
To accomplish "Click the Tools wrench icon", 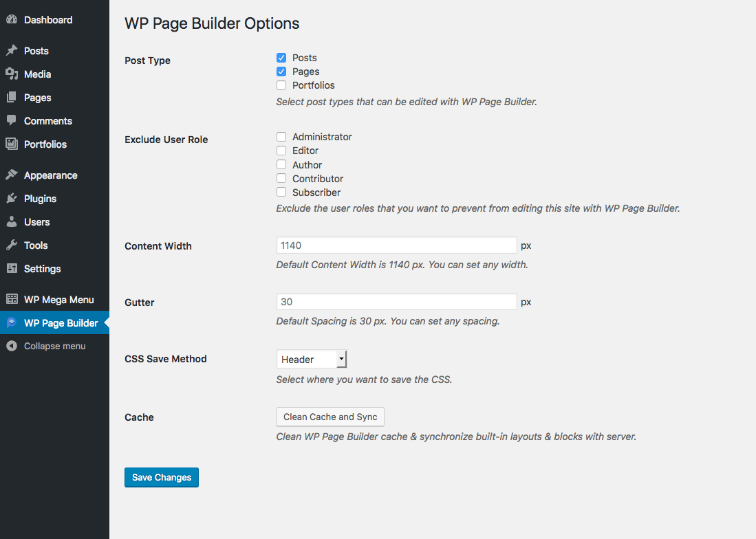I will [x=12, y=245].
